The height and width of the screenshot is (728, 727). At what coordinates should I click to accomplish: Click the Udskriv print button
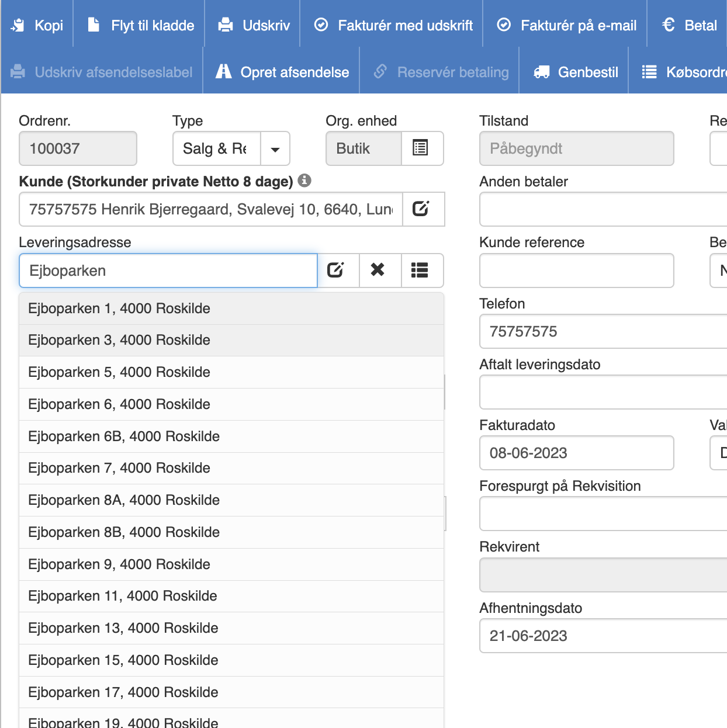(x=252, y=25)
